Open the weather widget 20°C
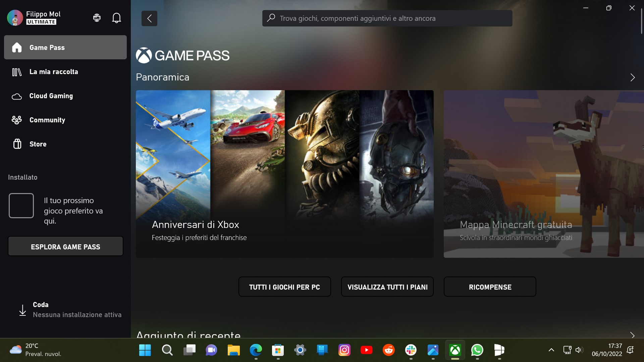The image size is (644, 362). coord(35,350)
